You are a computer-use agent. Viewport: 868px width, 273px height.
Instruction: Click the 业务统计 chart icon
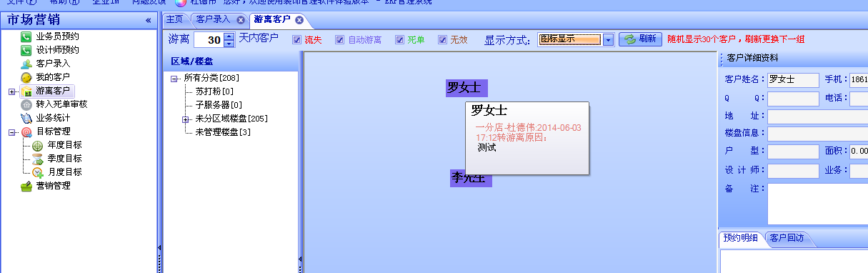click(x=26, y=118)
